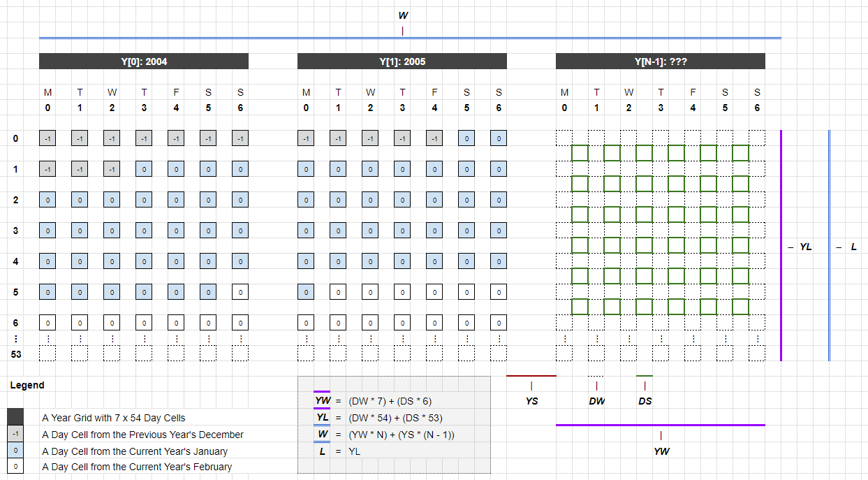Click the formula "(DW * 54) + (DS * 53)"

point(395,418)
